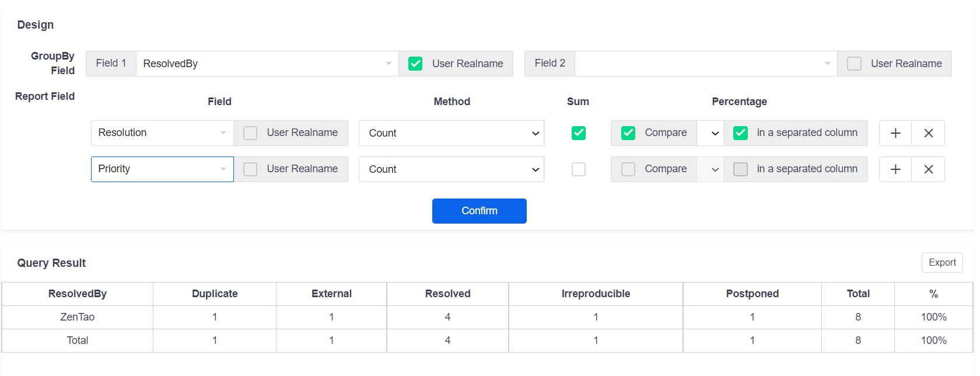Open the ResolvedBy Field 1 dropdown
The width and height of the screenshot is (980, 376).
267,64
